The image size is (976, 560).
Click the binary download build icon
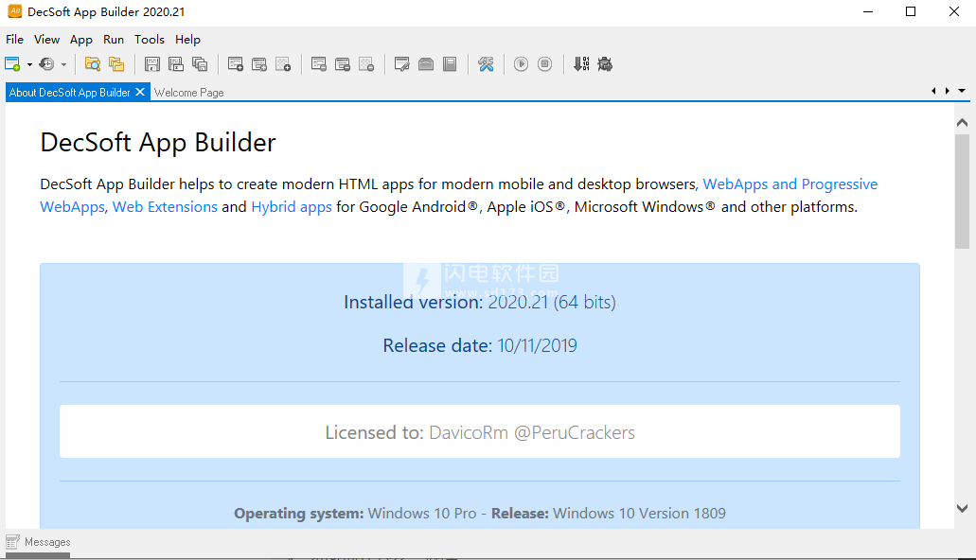pyautogui.click(x=581, y=64)
